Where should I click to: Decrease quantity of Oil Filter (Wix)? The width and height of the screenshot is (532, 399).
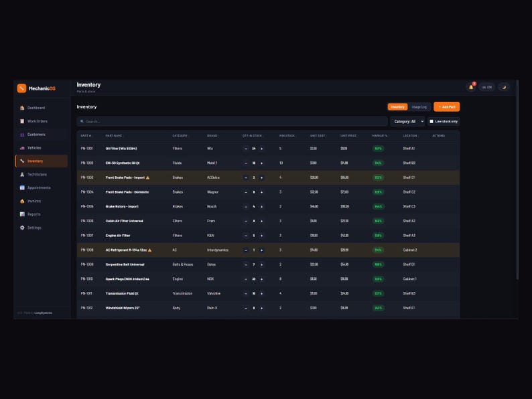click(246, 149)
